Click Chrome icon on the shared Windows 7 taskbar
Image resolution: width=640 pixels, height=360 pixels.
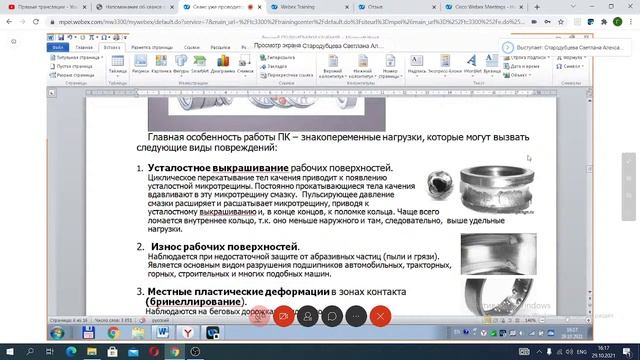113,333
